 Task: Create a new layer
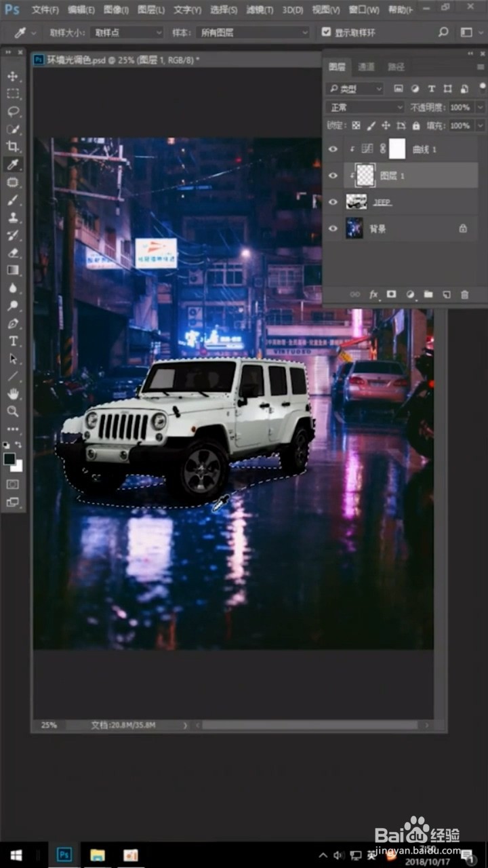(x=446, y=294)
